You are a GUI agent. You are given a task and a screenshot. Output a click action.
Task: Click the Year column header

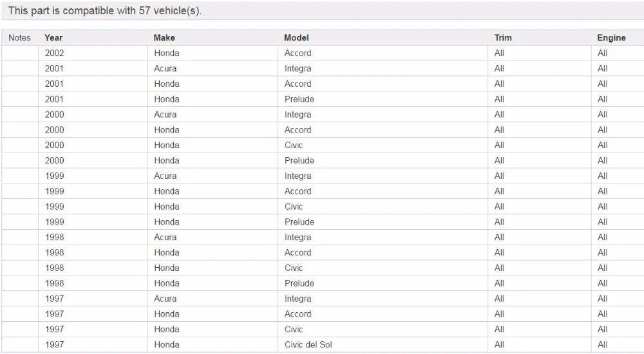pyautogui.click(x=53, y=38)
